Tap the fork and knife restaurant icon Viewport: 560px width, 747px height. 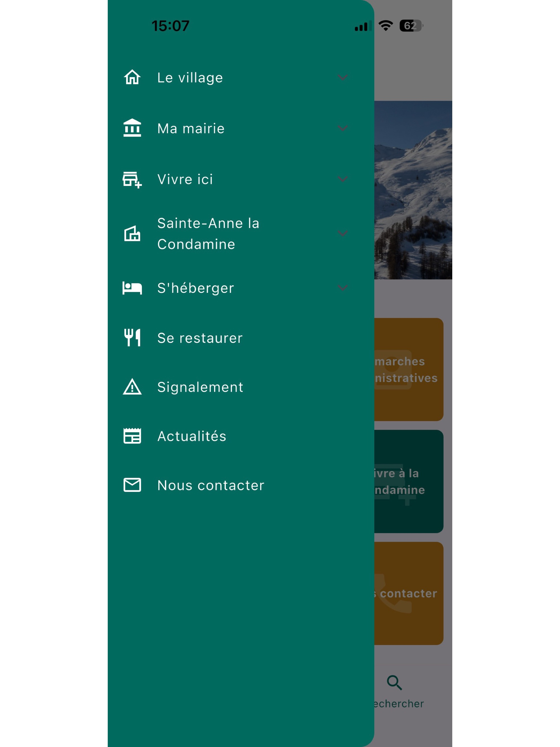click(132, 338)
